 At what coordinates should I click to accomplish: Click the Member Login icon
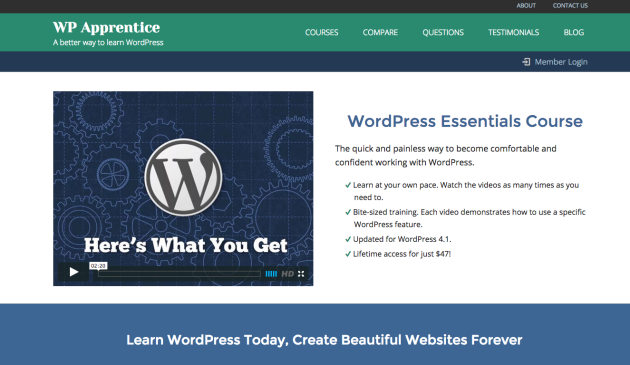click(x=526, y=62)
